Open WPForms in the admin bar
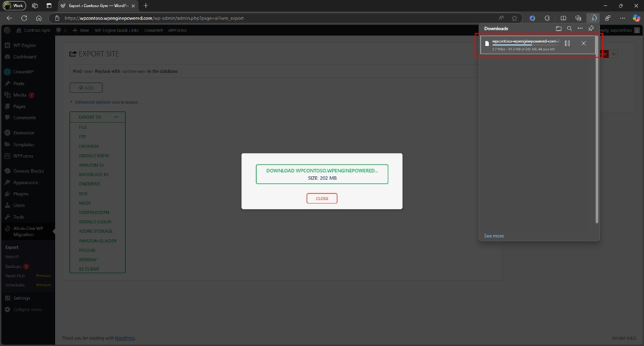This screenshot has width=644, height=346. click(177, 30)
